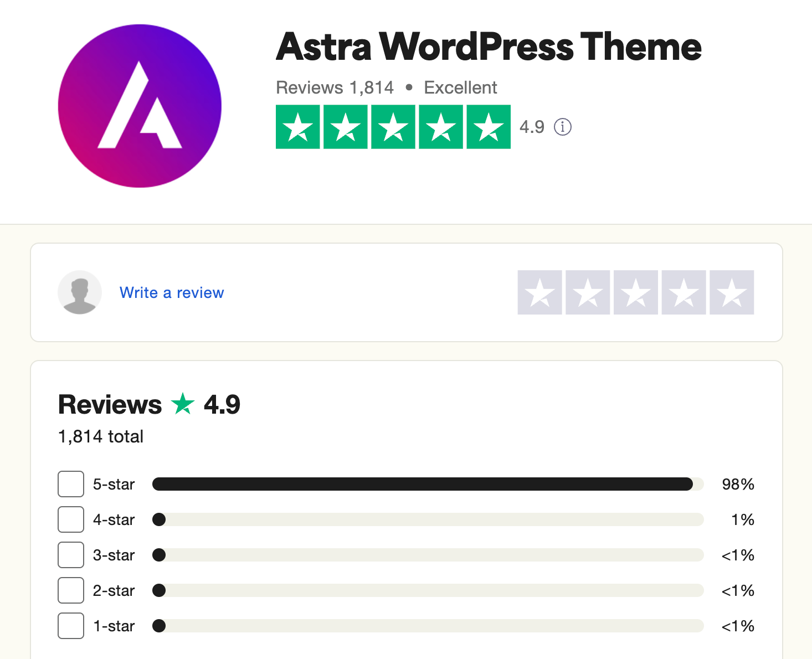Click the Astra WordPress Theme title
This screenshot has height=659, width=812.
(x=489, y=47)
